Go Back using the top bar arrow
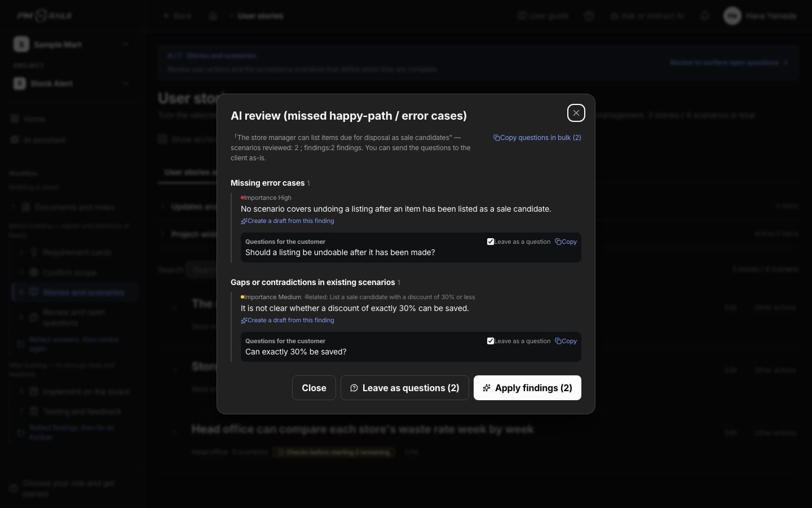Viewport: 812px width, 508px height. [178, 16]
